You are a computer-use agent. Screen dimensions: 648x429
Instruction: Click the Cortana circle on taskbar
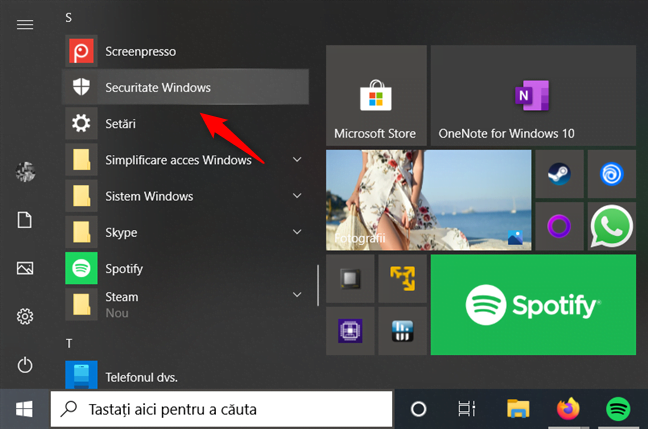(418, 409)
